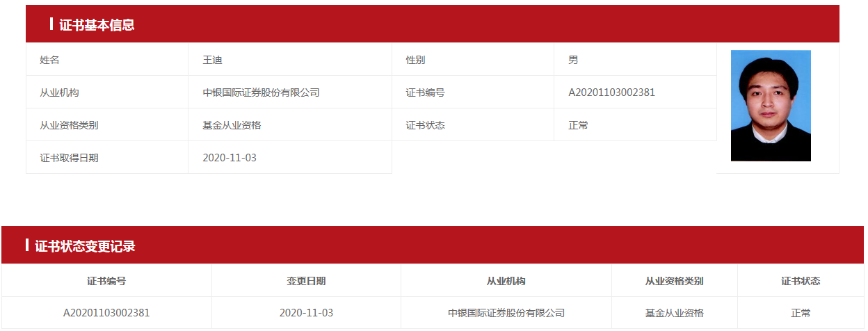The width and height of the screenshot is (868, 331).
Task: Click 证书状态 column header in change record table
Action: (801, 281)
